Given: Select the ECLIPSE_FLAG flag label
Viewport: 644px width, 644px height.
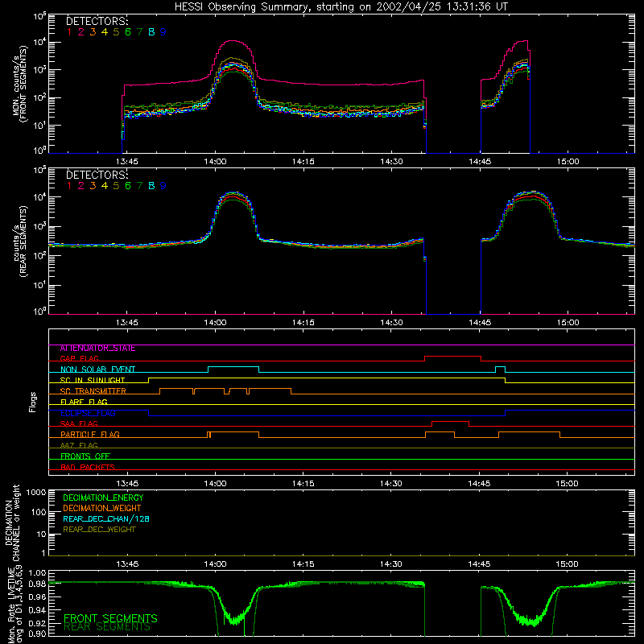Looking at the screenshot, I should click(88, 413).
